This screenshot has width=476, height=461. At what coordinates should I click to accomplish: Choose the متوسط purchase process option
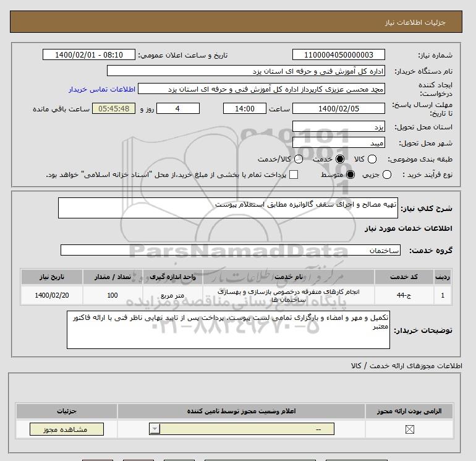351,174
